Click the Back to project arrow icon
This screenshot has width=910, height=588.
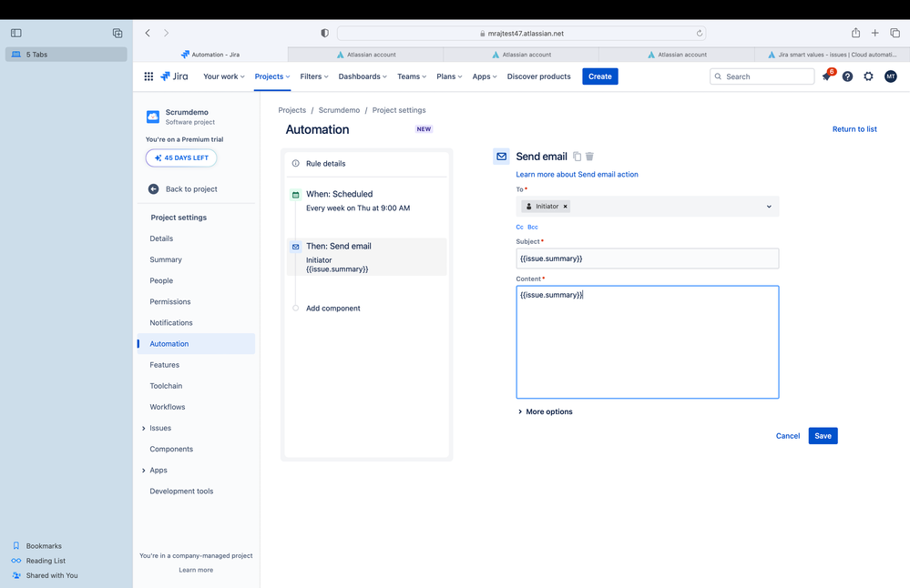[x=153, y=189]
